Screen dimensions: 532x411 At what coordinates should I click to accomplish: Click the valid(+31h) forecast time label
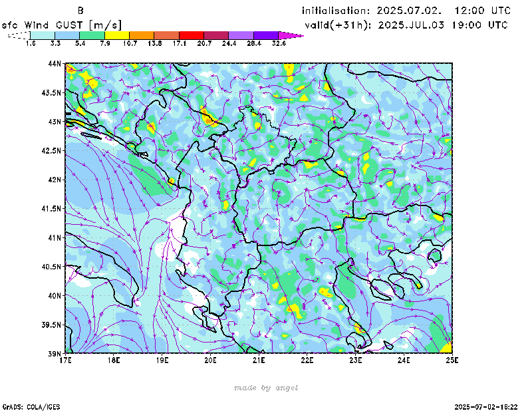coord(406,25)
